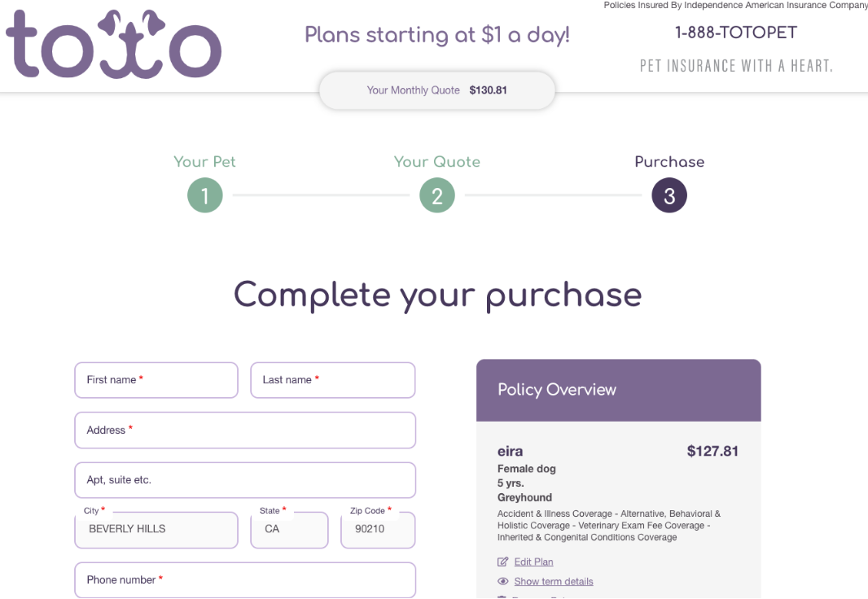
Task: Focus the Address input field
Action: tap(245, 430)
